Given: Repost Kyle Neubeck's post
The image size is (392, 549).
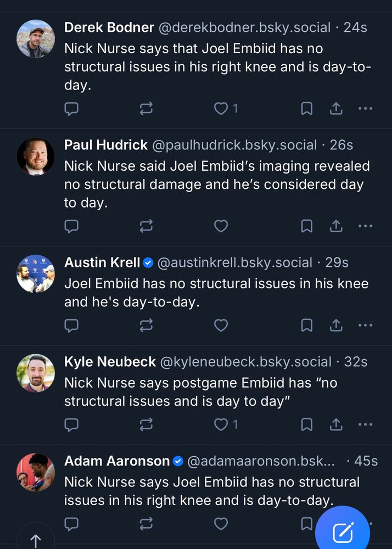Looking at the screenshot, I should [146, 424].
